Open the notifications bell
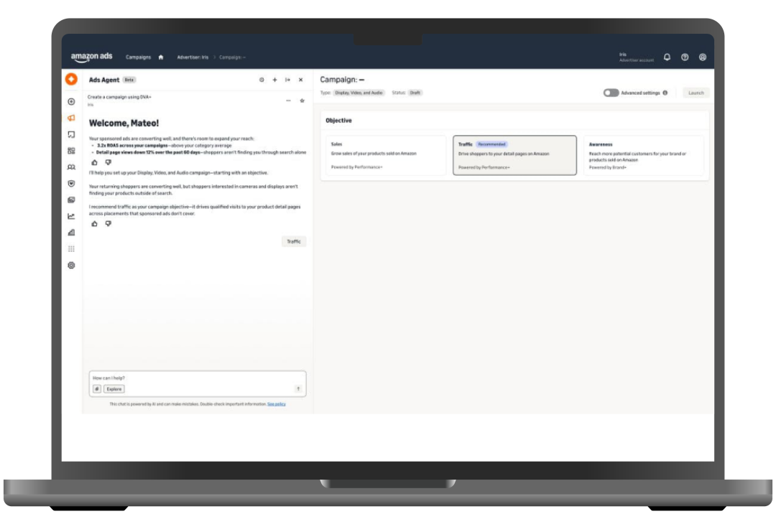 point(667,57)
